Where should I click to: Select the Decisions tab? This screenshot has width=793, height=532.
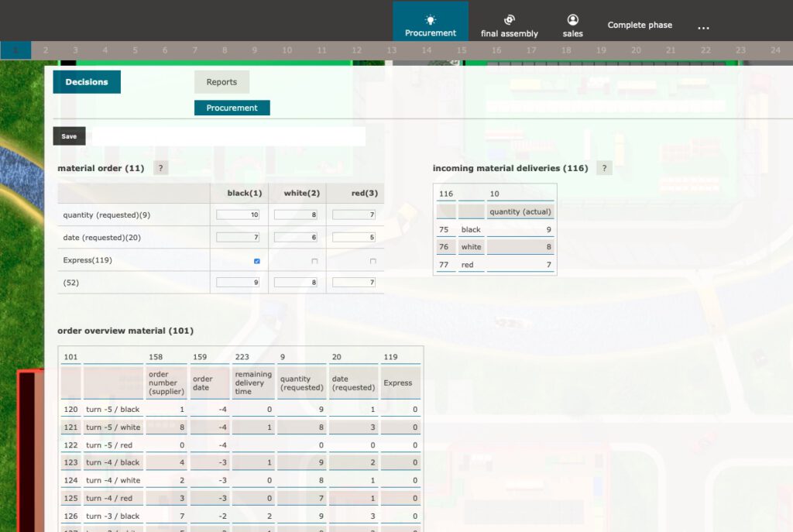coord(87,82)
